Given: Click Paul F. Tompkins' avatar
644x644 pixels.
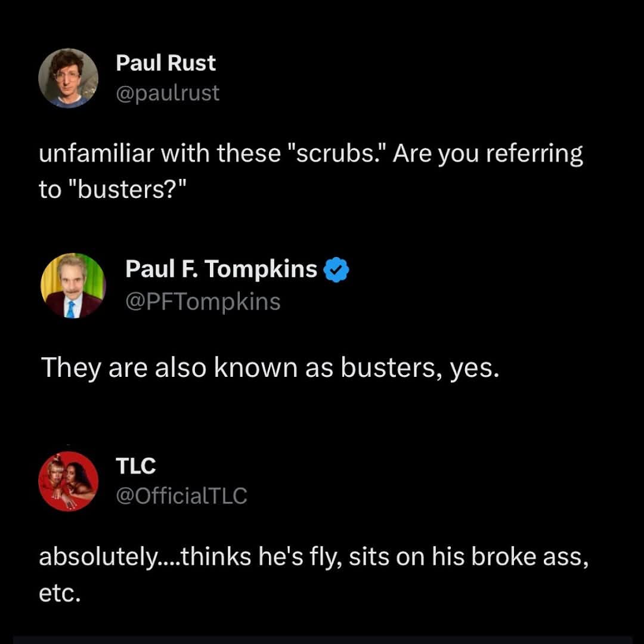Looking at the screenshot, I should pos(73,286).
